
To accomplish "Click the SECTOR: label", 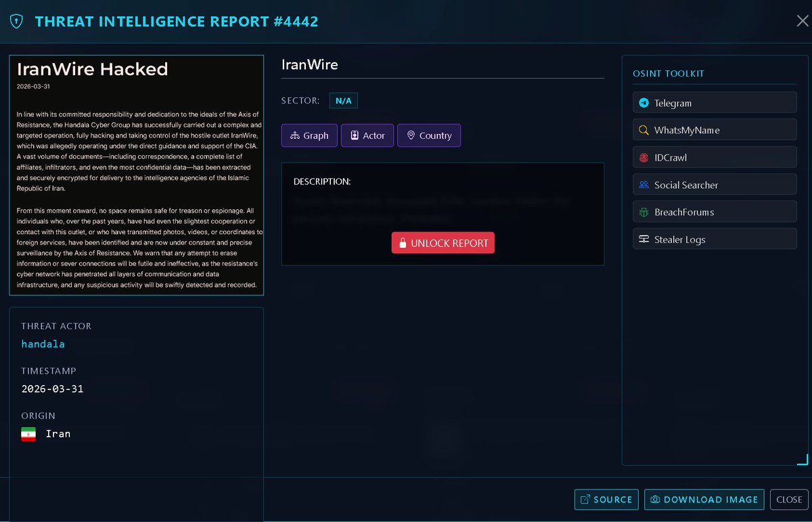I will pyautogui.click(x=300, y=101).
